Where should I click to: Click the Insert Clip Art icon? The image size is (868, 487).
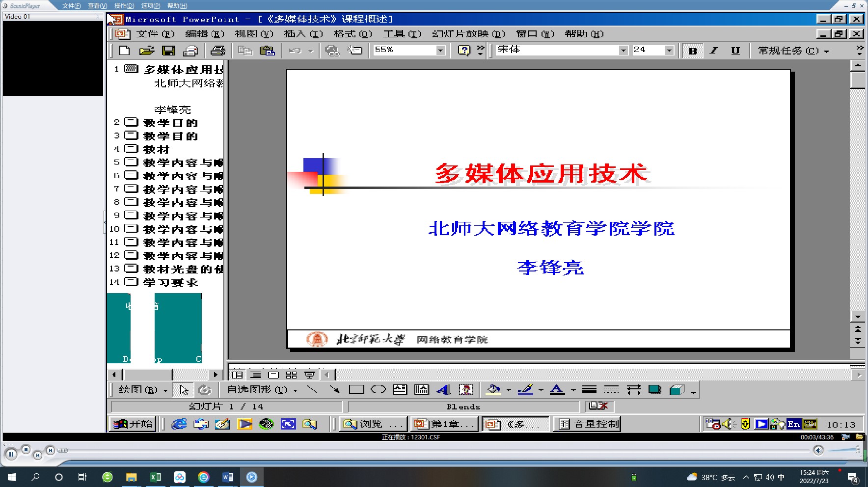tap(466, 390)
